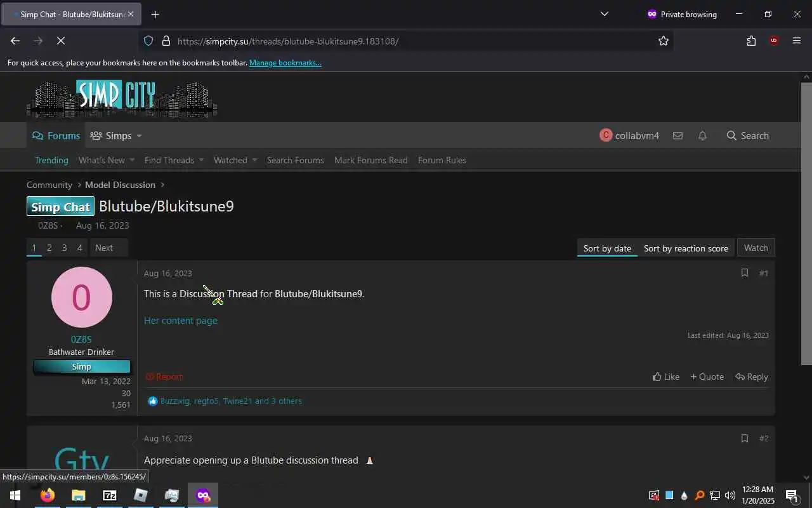Bookmark post #2 icon
This screenshot has width=812, height=508.
pos(745,438)
